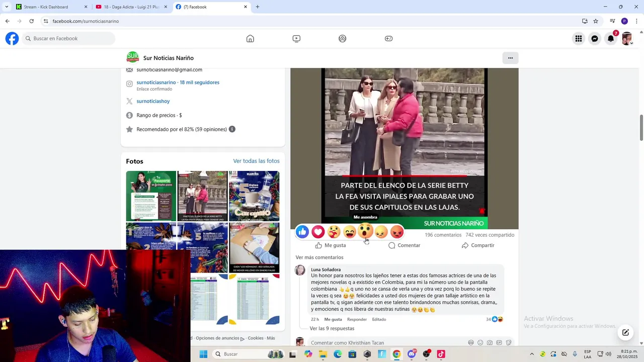Add avatar sticker in comment box
This screenshot has width=644, height=362.
tap(471, 342)
